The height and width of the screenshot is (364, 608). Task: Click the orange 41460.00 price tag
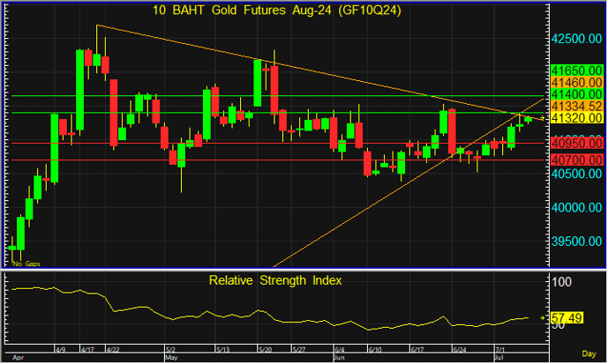(x=574, y=81)
